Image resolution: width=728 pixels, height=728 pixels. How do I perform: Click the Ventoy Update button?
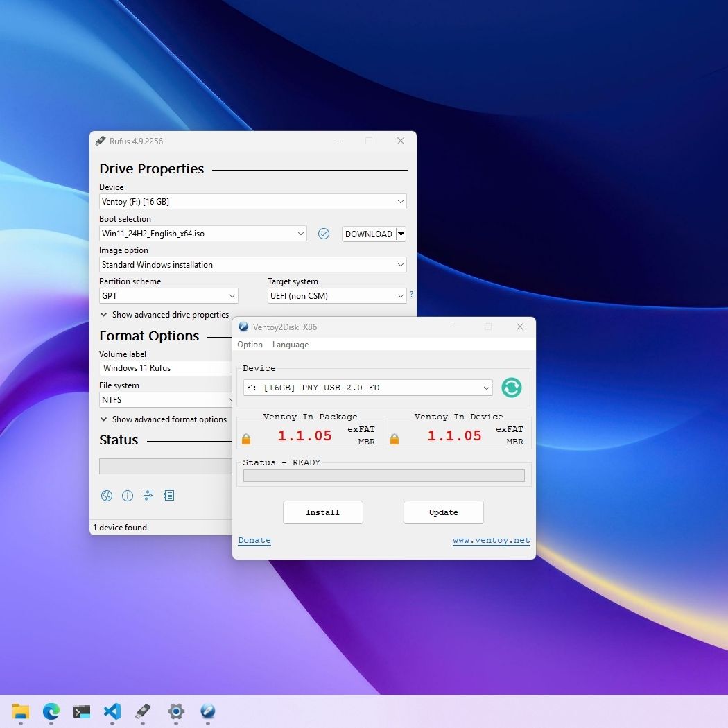pos(444,512)
